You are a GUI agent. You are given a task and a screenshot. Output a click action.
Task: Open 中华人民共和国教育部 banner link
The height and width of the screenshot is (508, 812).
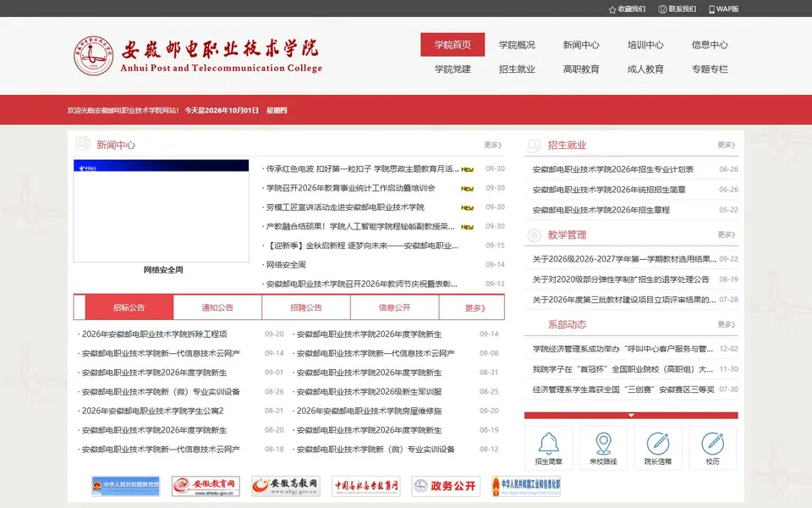click(x=126, y=486)
